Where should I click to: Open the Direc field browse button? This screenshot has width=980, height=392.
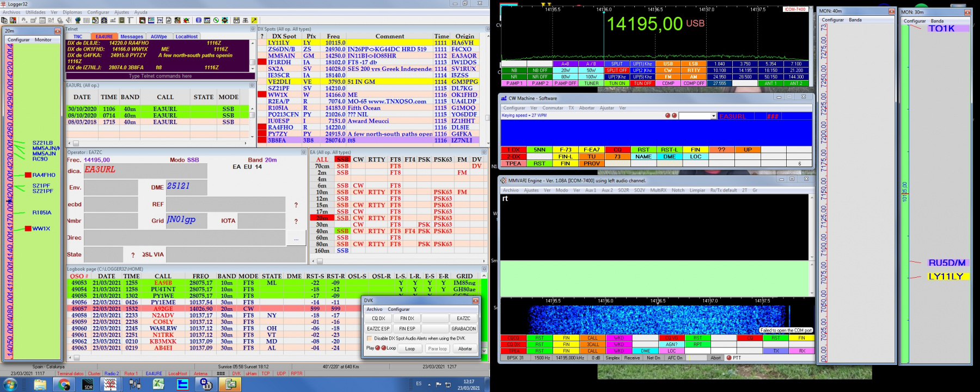click(296, 238)
